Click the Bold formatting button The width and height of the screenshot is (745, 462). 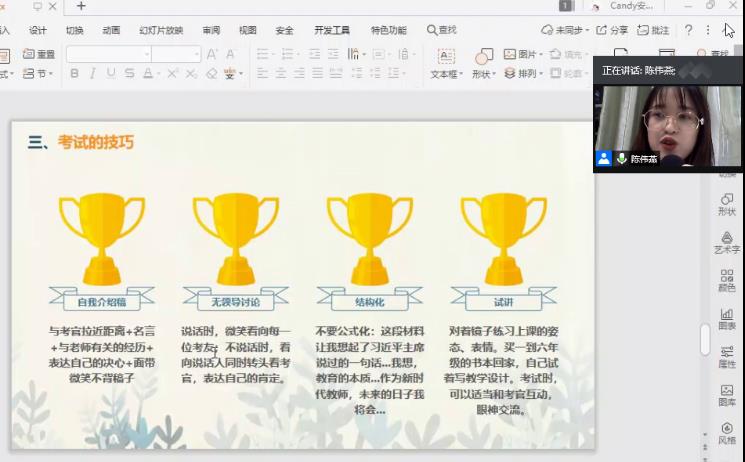point(73,73)
